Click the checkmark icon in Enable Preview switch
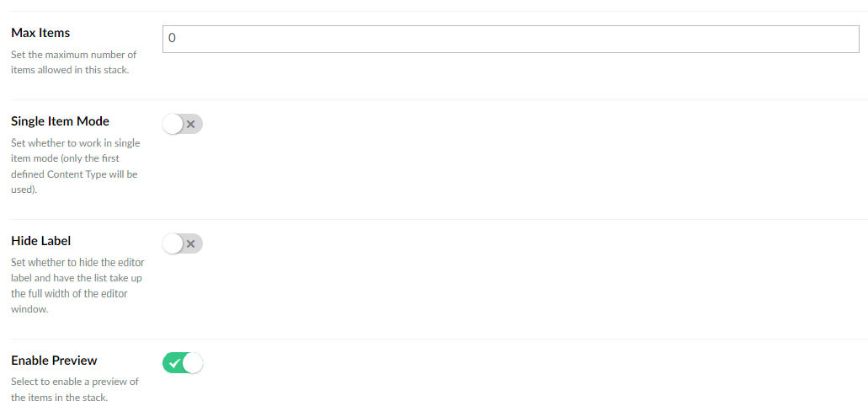This screenshot has height=401, width=868. [173, 364]
